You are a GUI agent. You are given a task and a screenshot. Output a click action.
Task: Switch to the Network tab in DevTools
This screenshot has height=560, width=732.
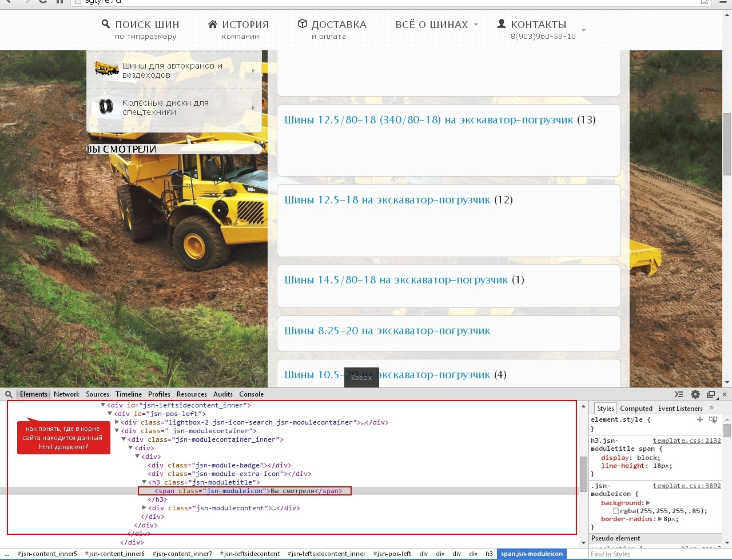click(x=67, y=394)
